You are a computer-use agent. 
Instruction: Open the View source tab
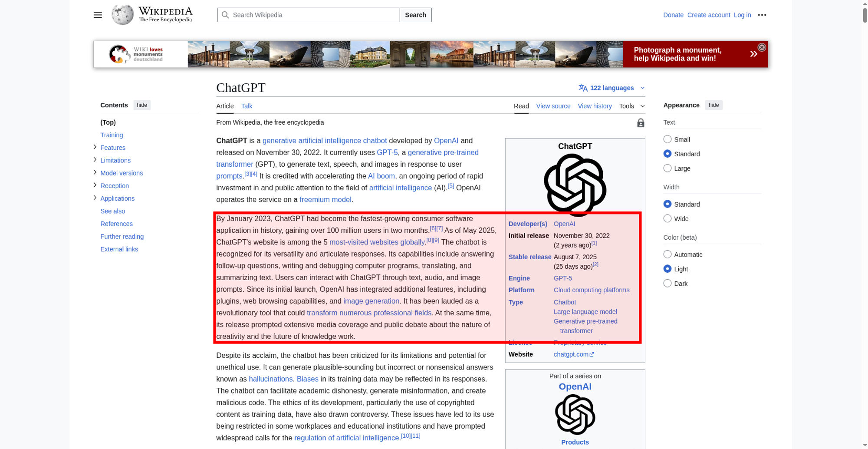point(553,106)
